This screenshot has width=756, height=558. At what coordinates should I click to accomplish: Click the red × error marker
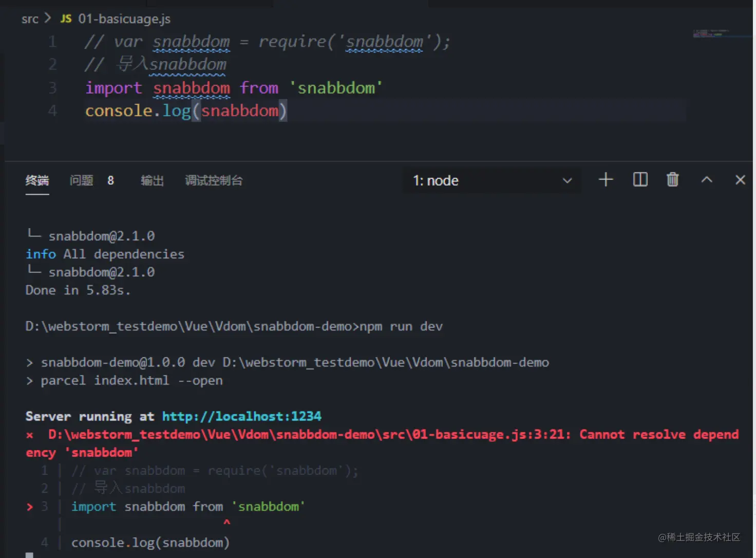point(30,435)
